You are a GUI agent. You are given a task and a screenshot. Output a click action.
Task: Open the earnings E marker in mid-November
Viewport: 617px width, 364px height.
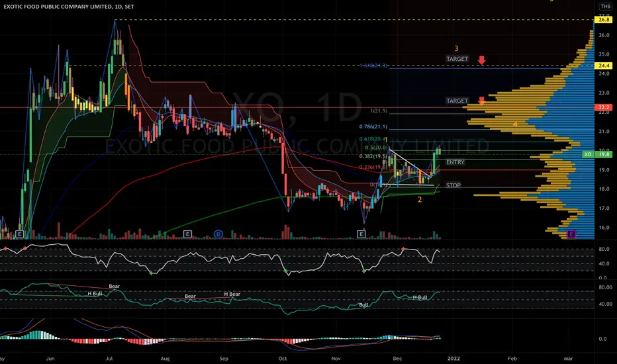click(361, 234)
